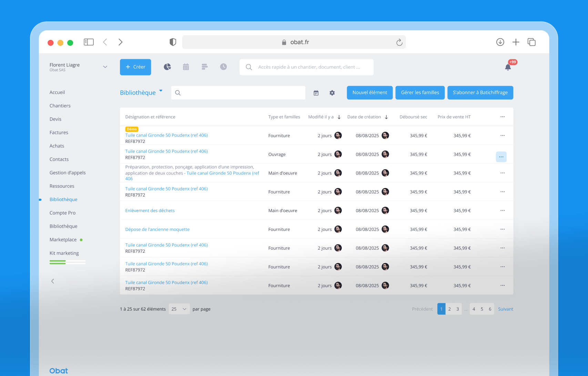
Task: Toggle the browser sidebar icon
Action: pyautogui.click(x=89, y=42)
